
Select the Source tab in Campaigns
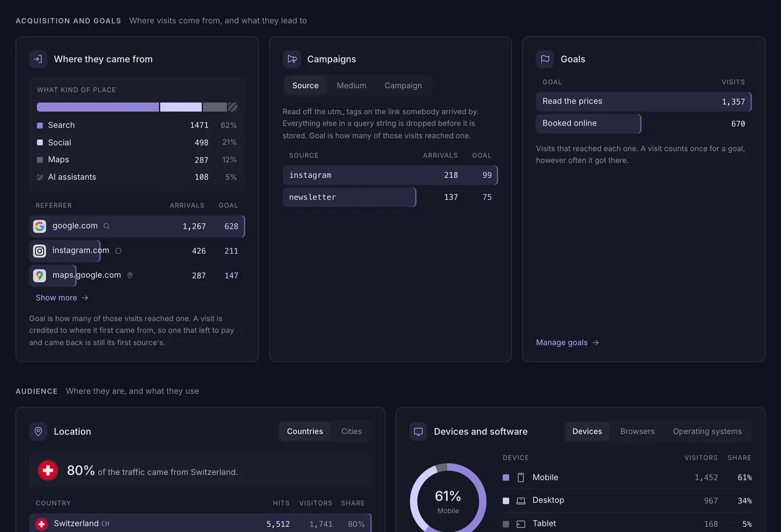tap(305, 86)
